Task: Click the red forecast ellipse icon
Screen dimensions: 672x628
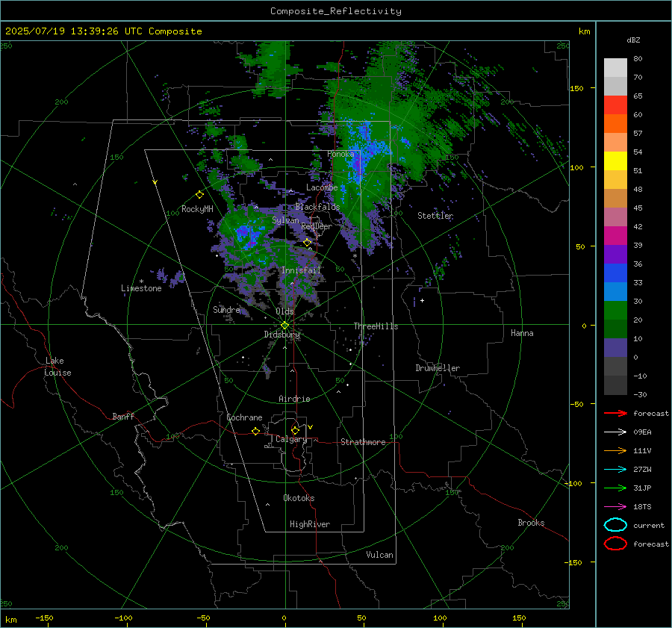Action: (x=615, y=544)
